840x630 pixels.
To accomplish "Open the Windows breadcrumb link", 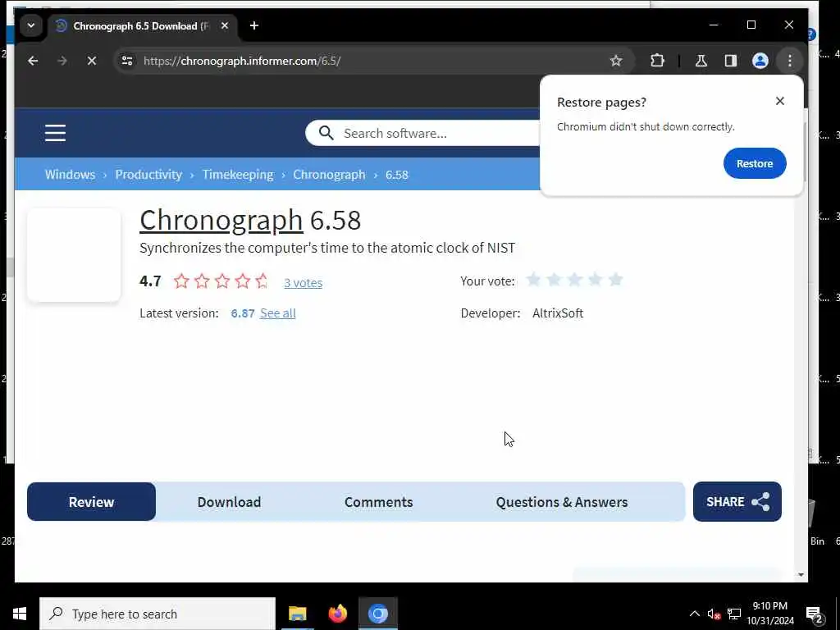I will (71, 175).
